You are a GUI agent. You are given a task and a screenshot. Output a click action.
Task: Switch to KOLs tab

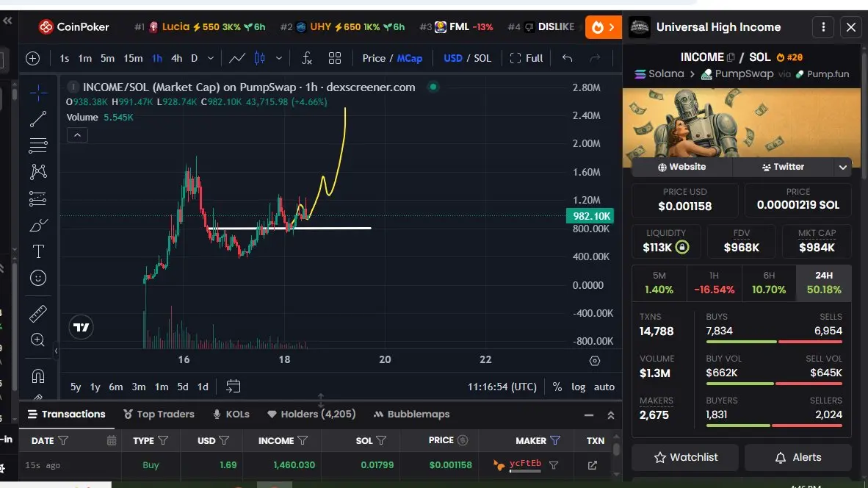tap(231, 415)
